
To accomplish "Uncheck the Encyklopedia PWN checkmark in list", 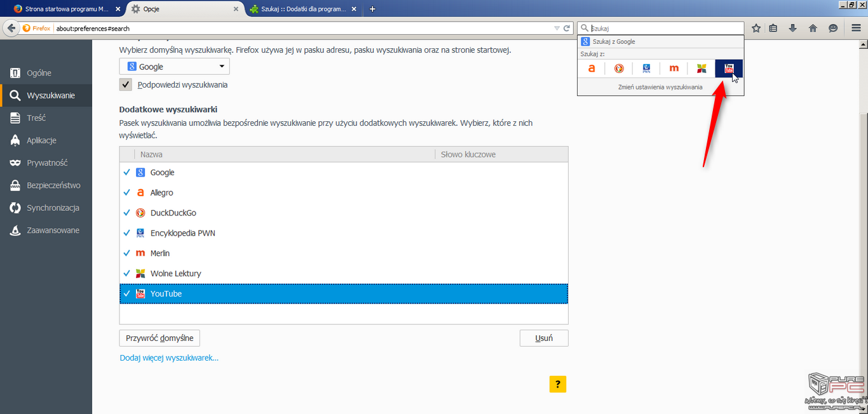I will pyautogui.click(x=127, y=233).
